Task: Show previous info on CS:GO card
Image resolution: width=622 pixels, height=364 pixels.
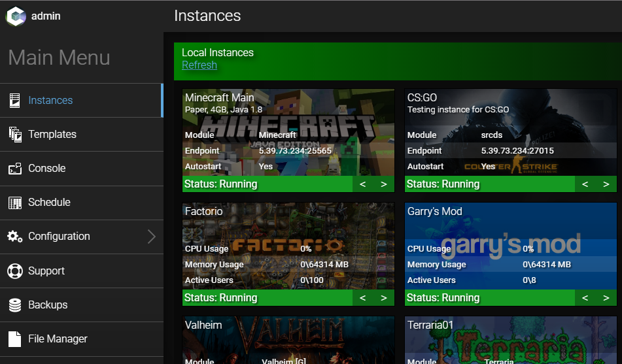Action: pyautogui.click(x=585, y=184)
